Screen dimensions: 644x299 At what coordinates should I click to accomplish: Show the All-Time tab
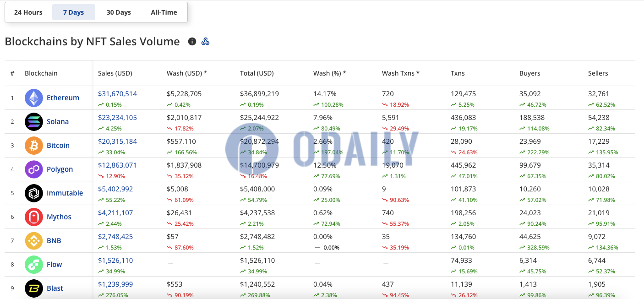click(x=164, y=12)
